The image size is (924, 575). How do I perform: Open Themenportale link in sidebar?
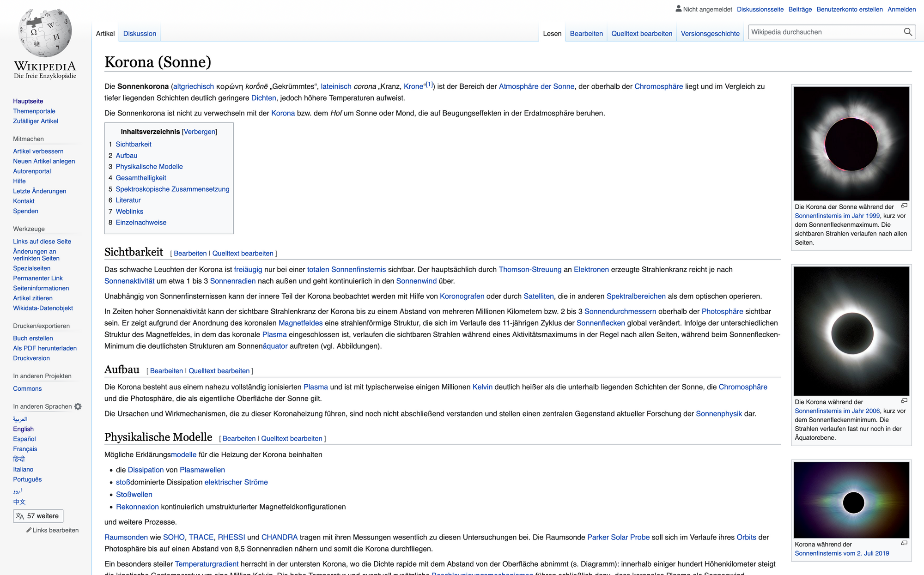pyautogui.click(x=34, y=111)
